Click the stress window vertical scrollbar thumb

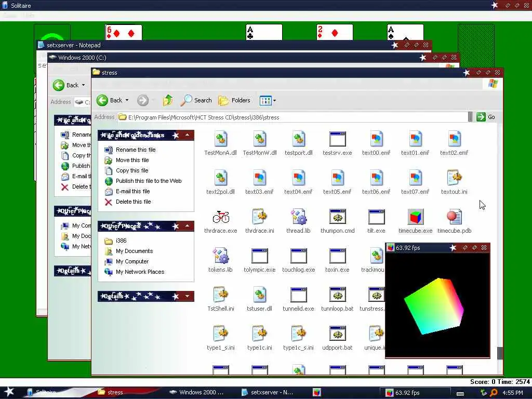(500, 353)
